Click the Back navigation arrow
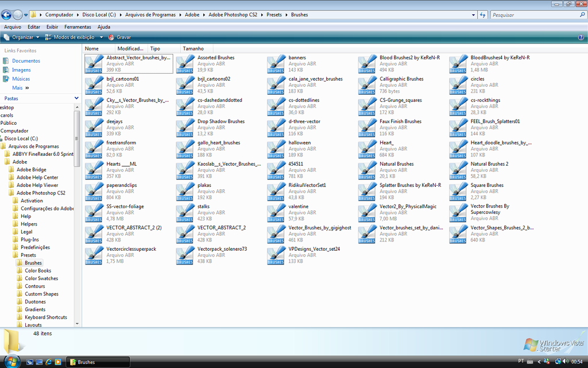The image size is (588, 368). (6, 15)
